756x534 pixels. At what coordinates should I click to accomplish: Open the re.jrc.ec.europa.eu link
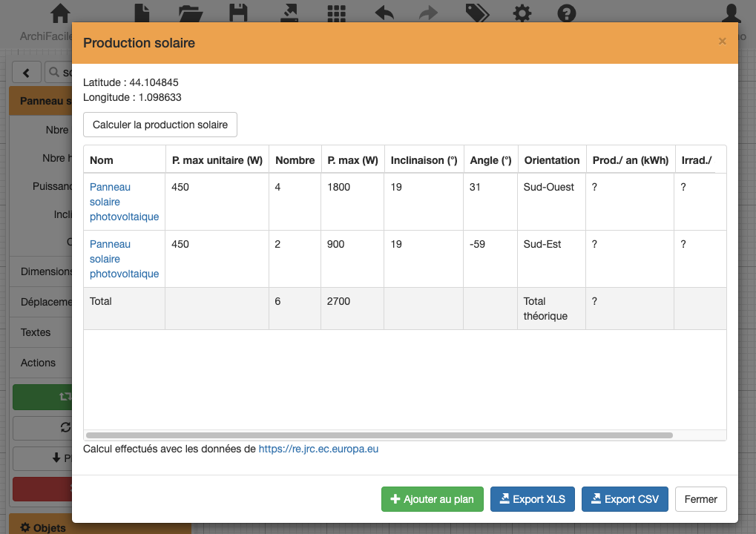318,449
